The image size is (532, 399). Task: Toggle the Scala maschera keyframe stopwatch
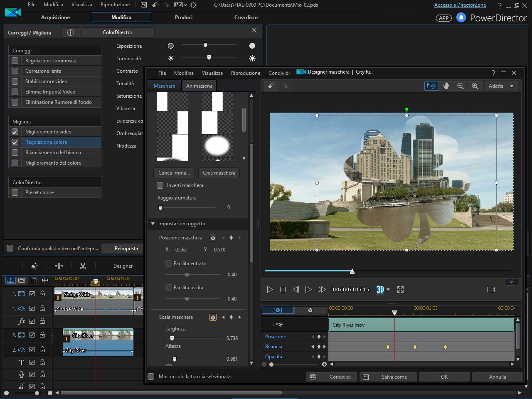click(213, 317)
